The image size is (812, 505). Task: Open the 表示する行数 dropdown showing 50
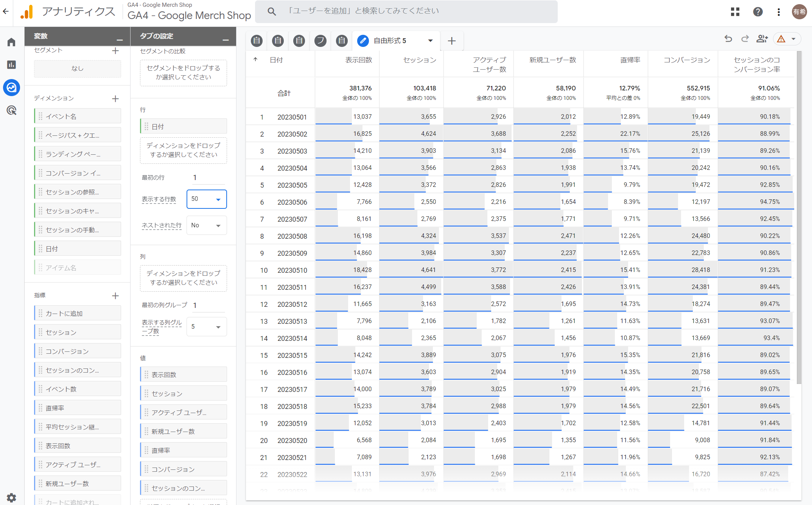(206, 199)
